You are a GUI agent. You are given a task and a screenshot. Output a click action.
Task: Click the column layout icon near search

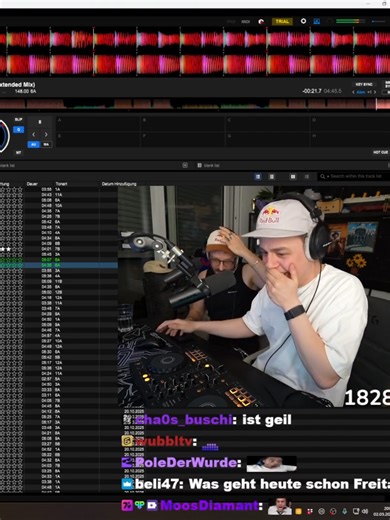pyautogui.click(x=307, y=176)
